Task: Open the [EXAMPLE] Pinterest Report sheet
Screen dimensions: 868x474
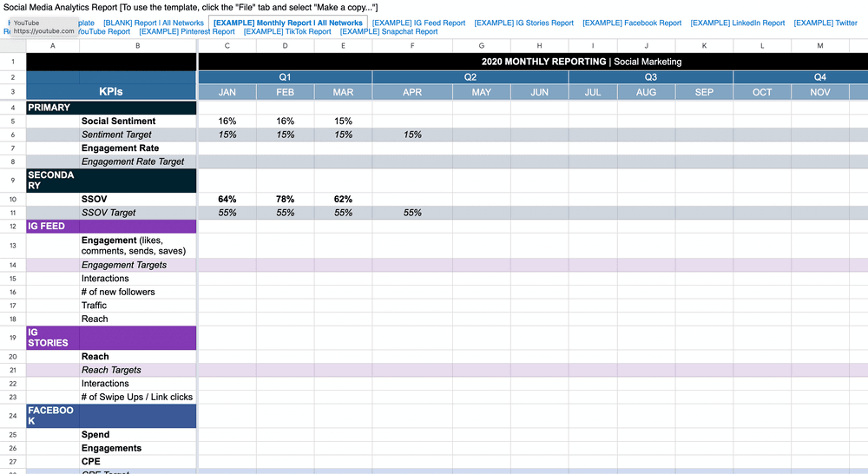Action: point(187,32)
